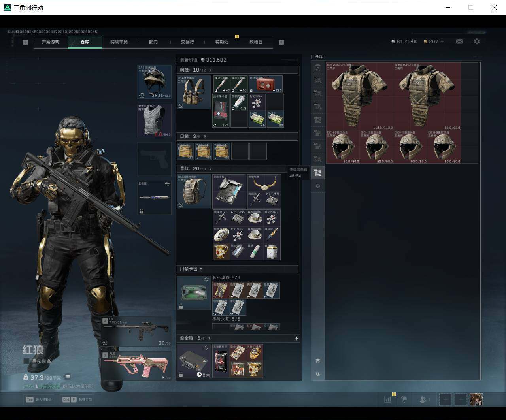Click the plus icon beside 267 currency
506x420 pixels.
[442, 41]
